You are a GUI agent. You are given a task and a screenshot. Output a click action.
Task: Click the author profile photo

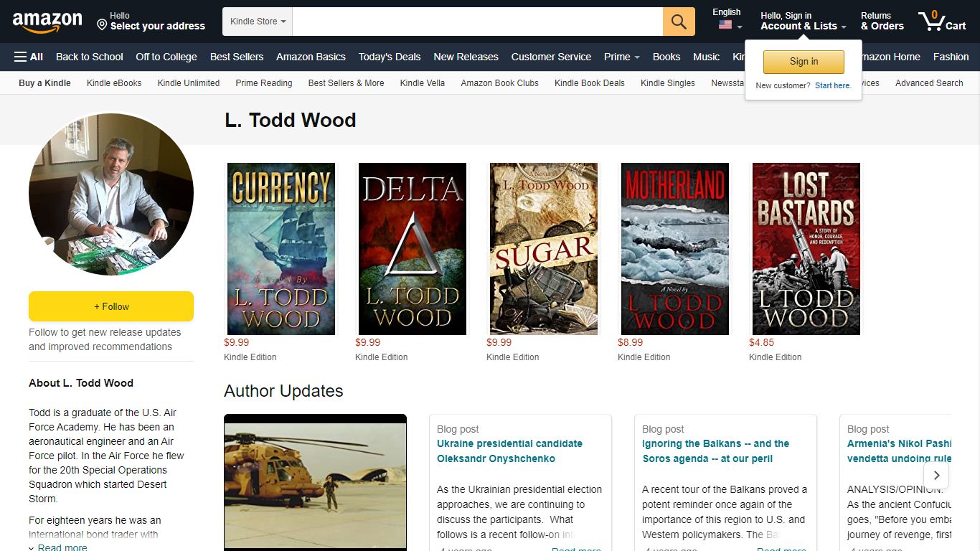pyautogui.click(x=111, y=194)
